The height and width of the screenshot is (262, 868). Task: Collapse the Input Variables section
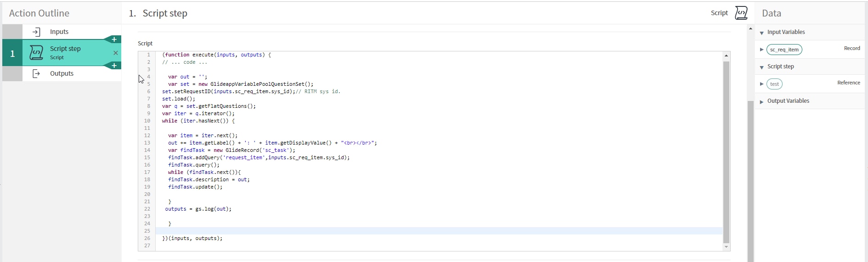[x=762, y=33]
